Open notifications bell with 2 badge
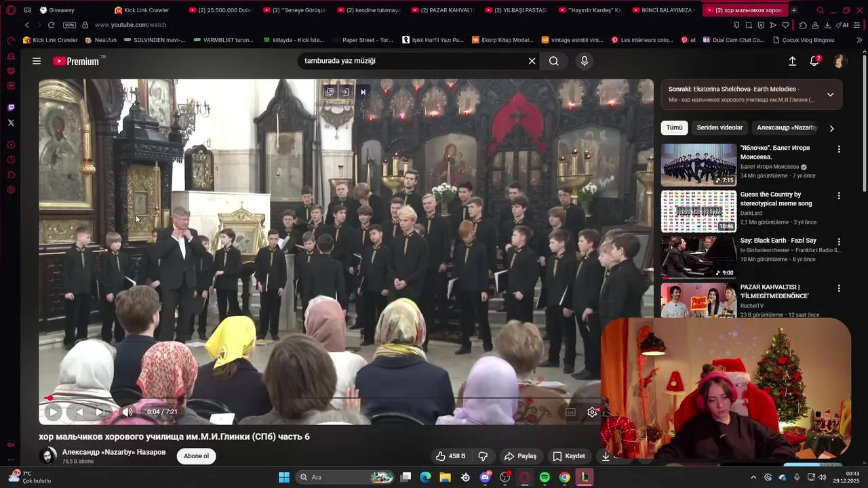 814,61
